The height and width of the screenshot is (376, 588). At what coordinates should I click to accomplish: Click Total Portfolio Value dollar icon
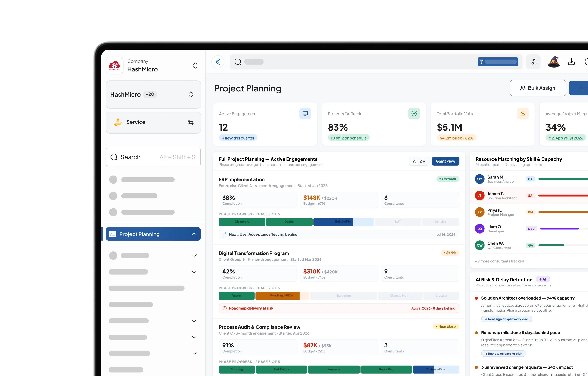(523, 113)
